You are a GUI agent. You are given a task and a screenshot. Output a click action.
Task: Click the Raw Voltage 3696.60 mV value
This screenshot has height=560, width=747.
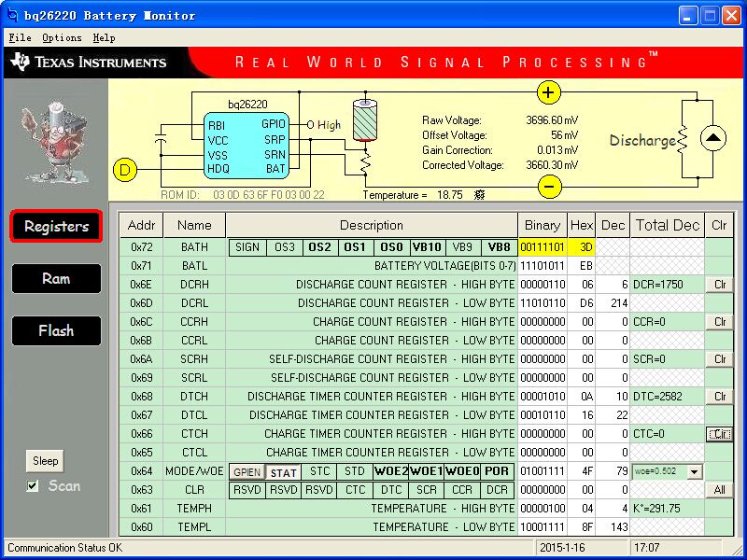552,120
